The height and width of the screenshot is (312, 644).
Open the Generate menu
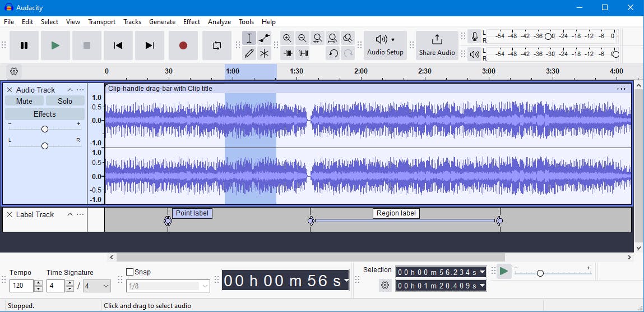coord(162,22)
